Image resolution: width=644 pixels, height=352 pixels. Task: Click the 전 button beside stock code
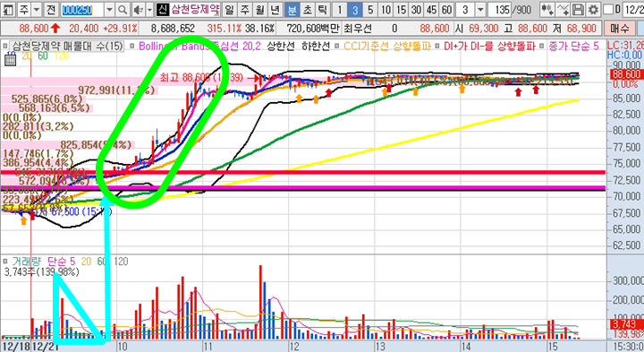click(51, 9)
